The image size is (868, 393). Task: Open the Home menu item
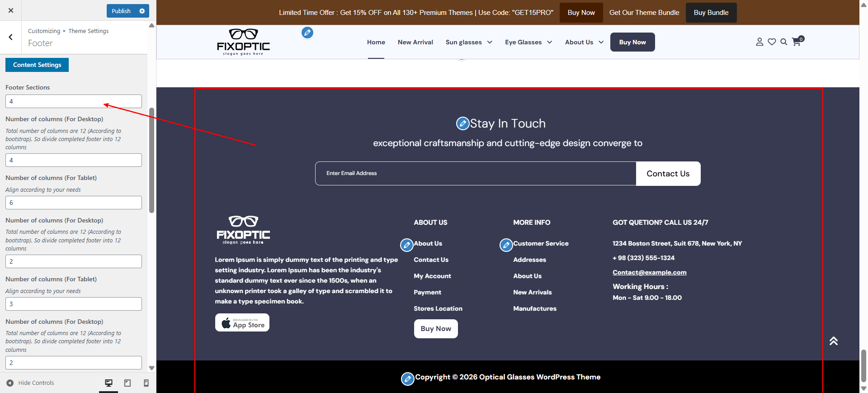pos(376,42)
